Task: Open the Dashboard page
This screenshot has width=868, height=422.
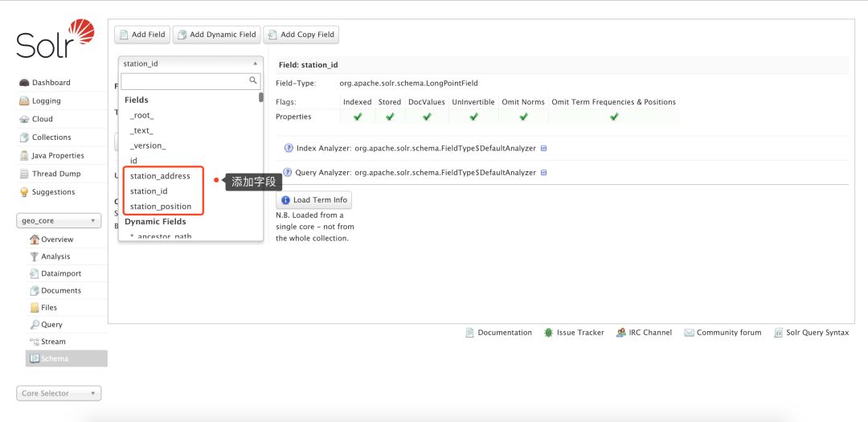Action: click(x=51, y=83)
